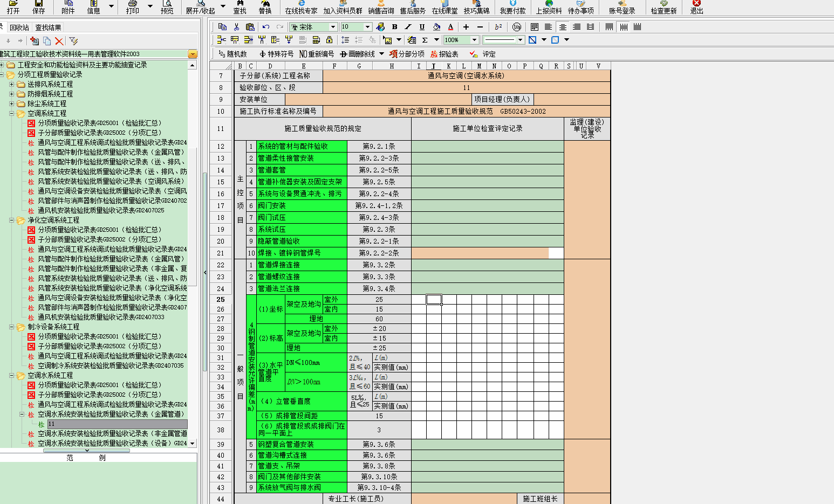
Task: Click the 账号登录 button
Action: pos(622,8)
